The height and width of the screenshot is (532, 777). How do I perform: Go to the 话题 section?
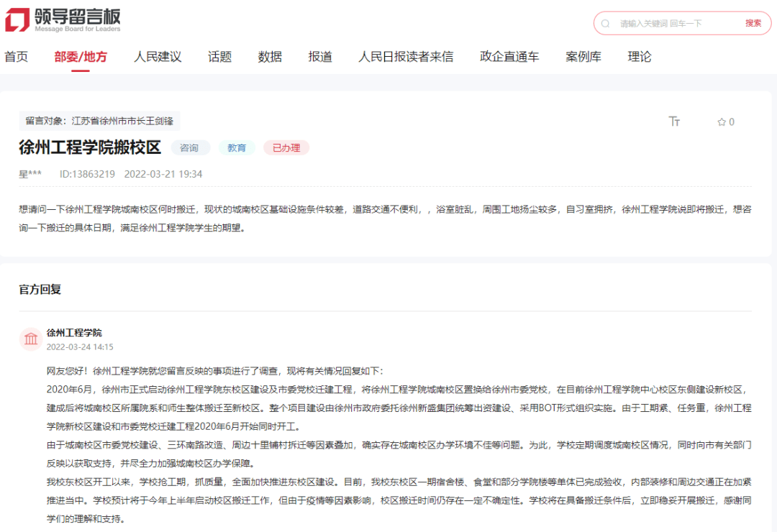coord(219,57)
